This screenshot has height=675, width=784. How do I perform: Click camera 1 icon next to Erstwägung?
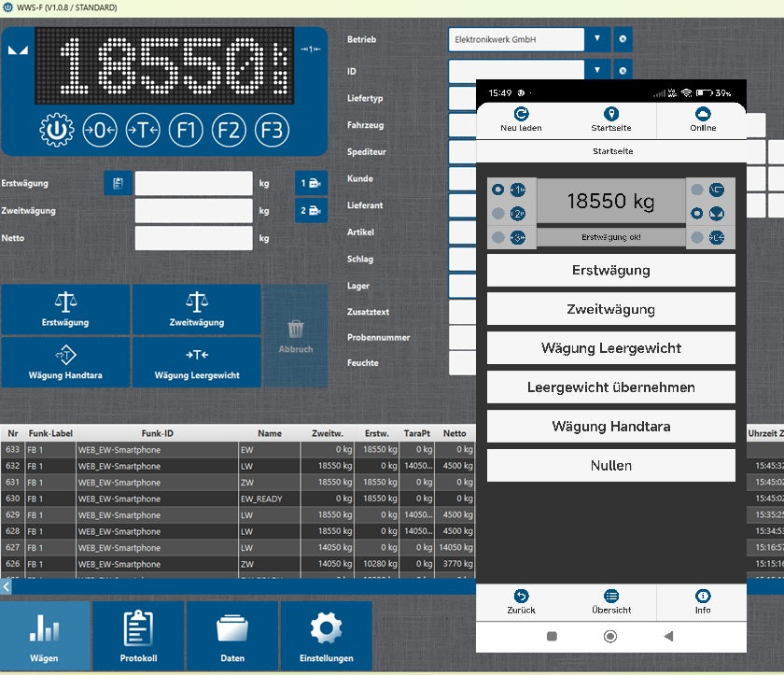click(x=311, y=184)
